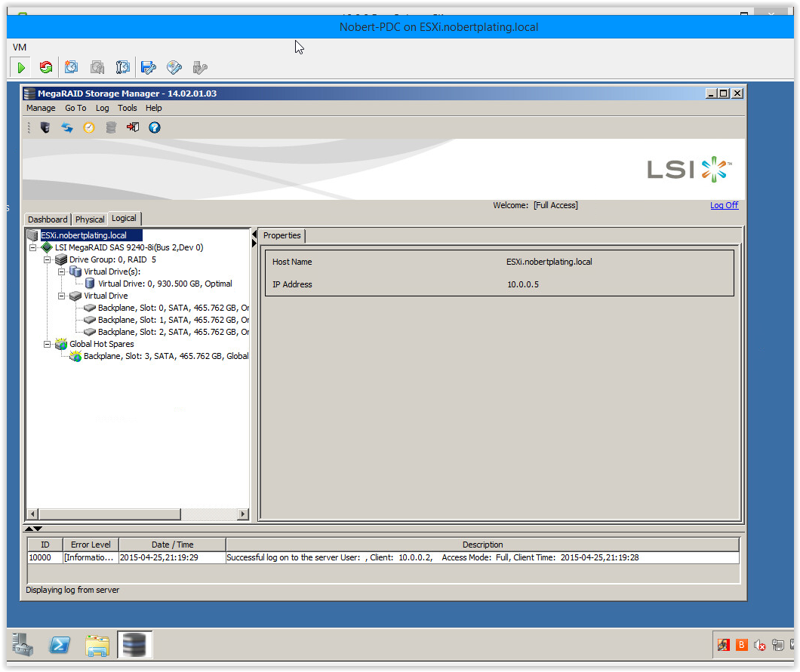Viewport: 800px width, 672px height.
Task: Restart the VM using the red-green refresh icon
Action: point(46,67)
